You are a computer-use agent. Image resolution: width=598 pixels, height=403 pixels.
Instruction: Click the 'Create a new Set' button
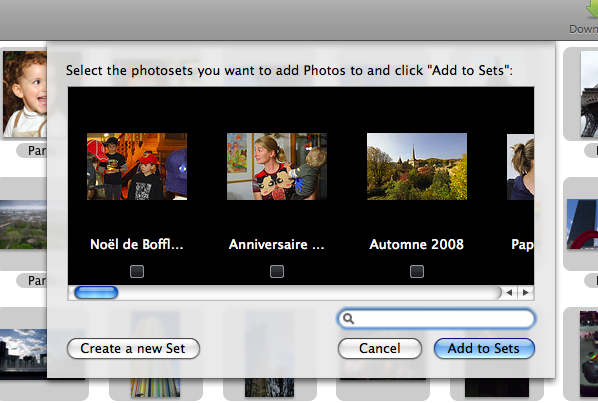(133, 348)
